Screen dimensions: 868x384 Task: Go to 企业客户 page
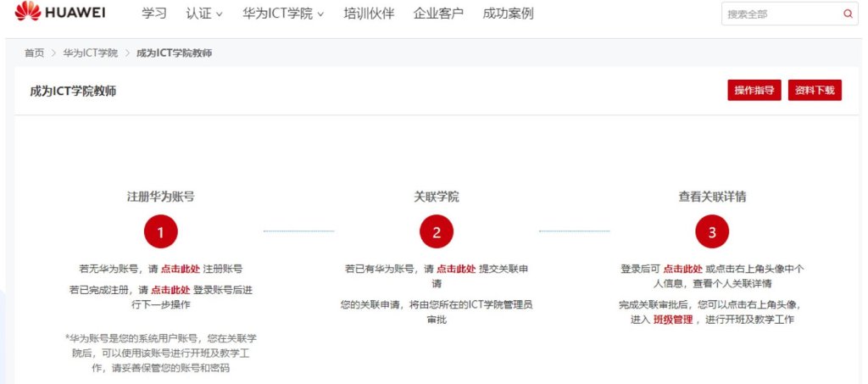click(438, 14)
